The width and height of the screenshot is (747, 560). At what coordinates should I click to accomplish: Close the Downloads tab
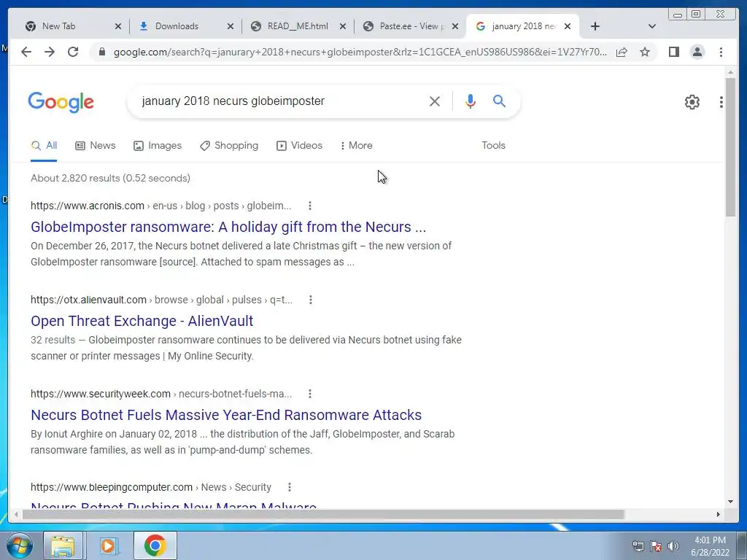click(231, 26)
